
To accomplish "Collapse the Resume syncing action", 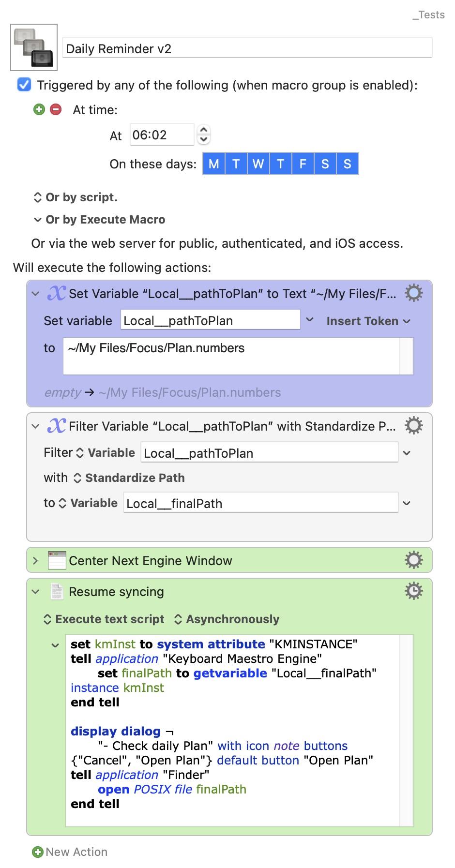I will [x=35, y=592].
